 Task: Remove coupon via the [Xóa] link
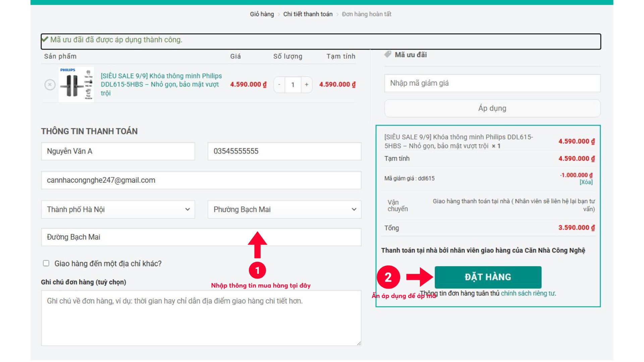point(586,182)
